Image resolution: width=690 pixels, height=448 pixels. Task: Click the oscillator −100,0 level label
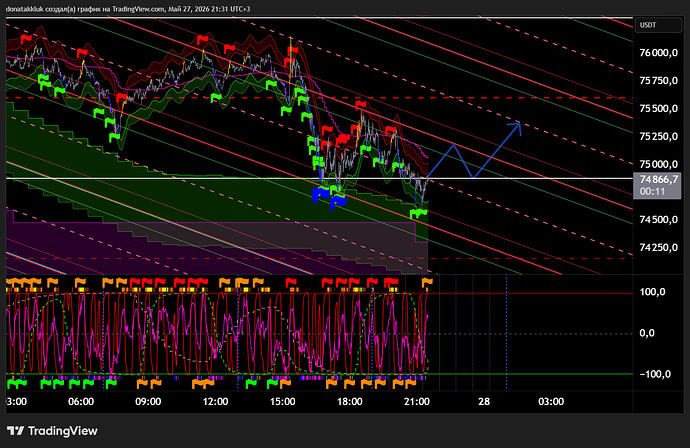click(x=655, y=374)
